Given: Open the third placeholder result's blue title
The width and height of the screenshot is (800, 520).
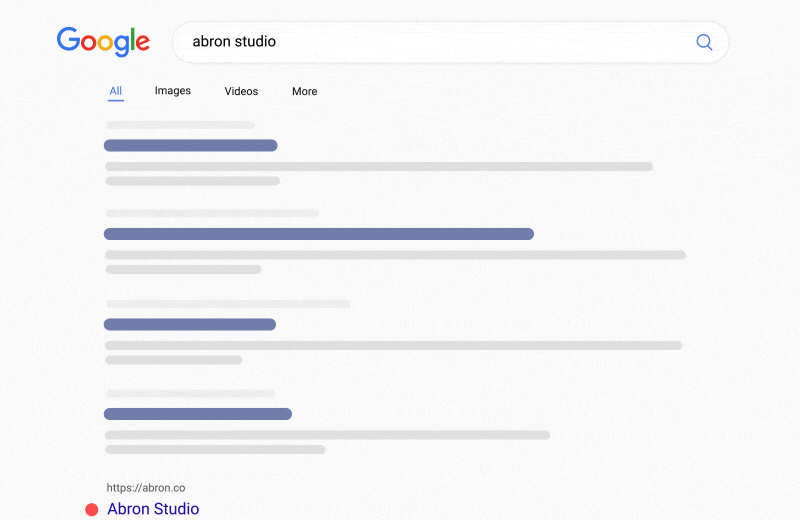Looking at the screenshot, I should coord(189,324).
